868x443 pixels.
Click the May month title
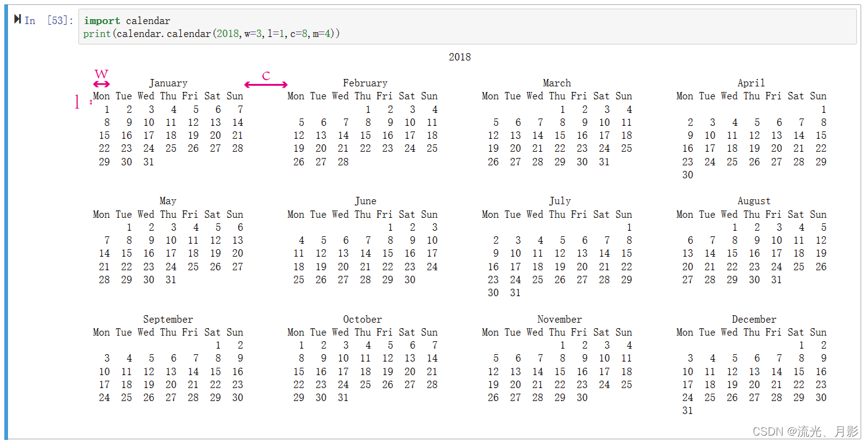coord(168,201)
